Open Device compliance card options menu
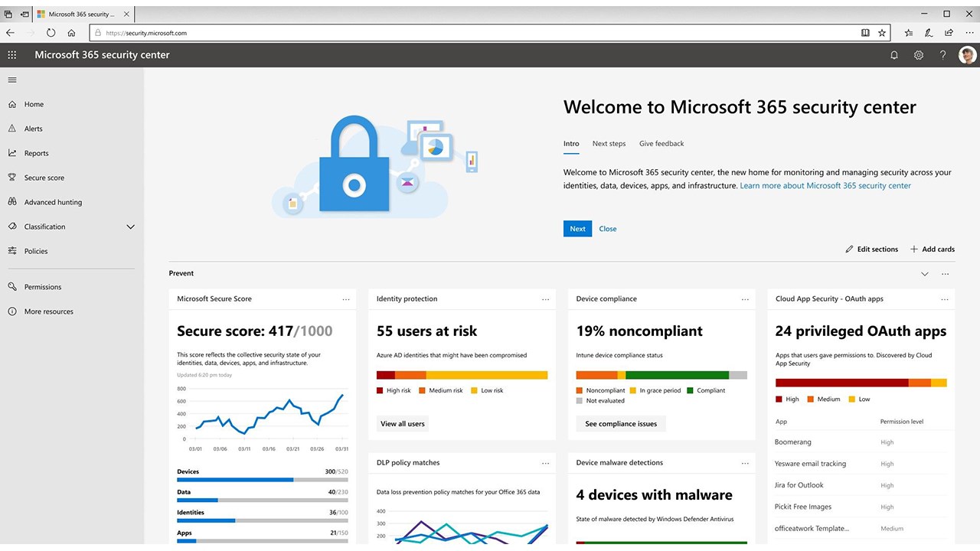The width and height of the screenshot is (980, 551). tap(745, 299)
